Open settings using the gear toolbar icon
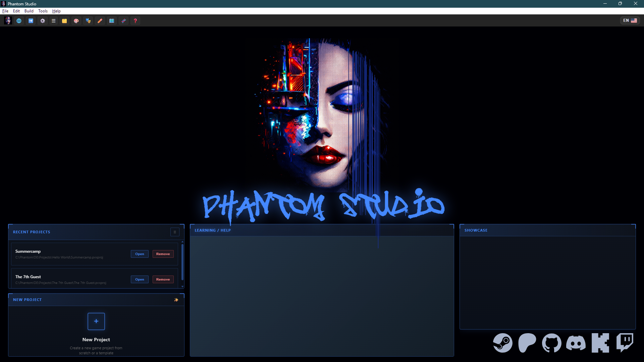The height and width of the screenshot is (362, 644). click(x=43, y=20)
